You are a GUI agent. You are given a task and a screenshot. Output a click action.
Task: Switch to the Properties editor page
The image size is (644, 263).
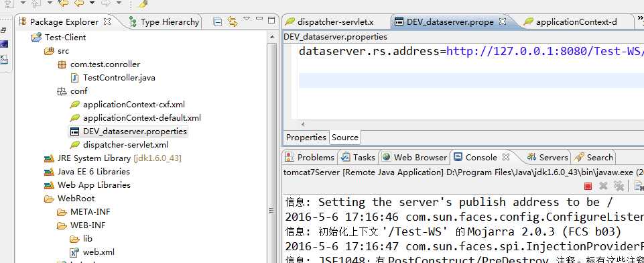click(x=306, y=138)
